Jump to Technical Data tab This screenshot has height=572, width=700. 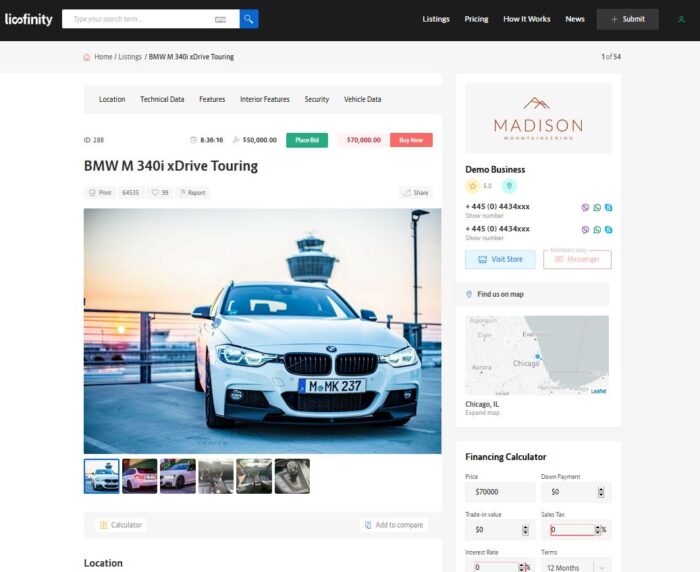162,99
